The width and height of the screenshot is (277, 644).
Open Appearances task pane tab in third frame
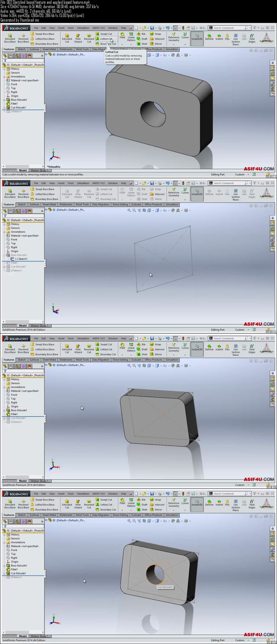pyautogui.click(x=272, y=399)
